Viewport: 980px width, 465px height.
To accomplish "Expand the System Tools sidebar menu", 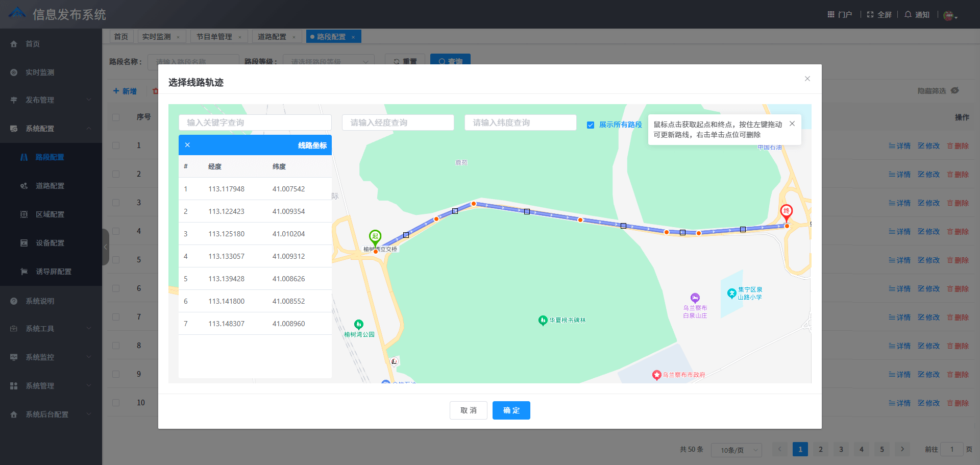I will point(51,329).
